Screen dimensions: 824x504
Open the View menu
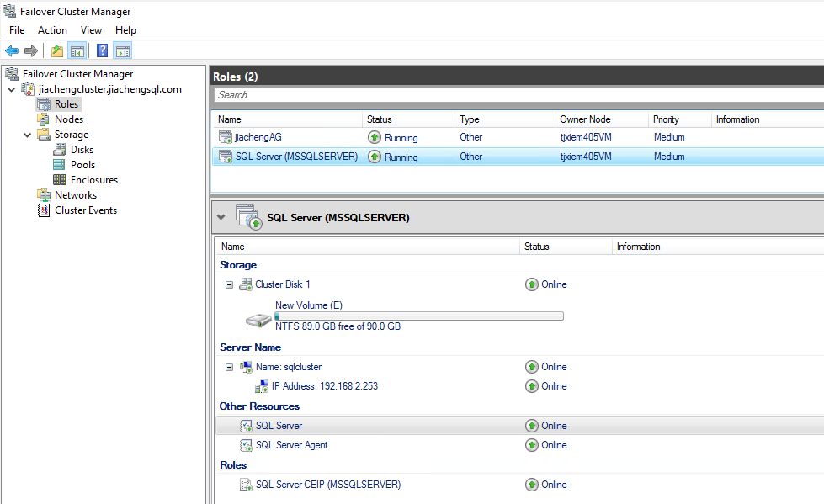pyautogui.click(x=91, y=30)
